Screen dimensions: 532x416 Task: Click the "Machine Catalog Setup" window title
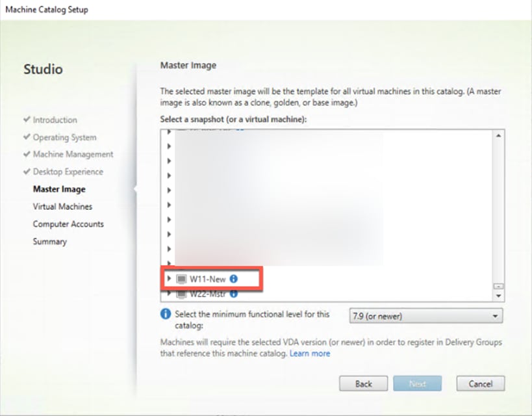click(x=47, y=10)
